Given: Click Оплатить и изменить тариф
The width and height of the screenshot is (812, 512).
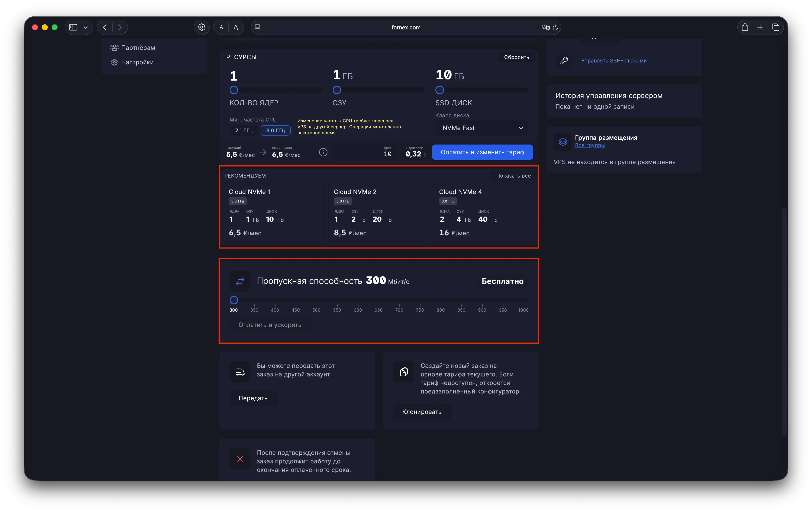Looking at the screenshot, I should tap(482, 152).
